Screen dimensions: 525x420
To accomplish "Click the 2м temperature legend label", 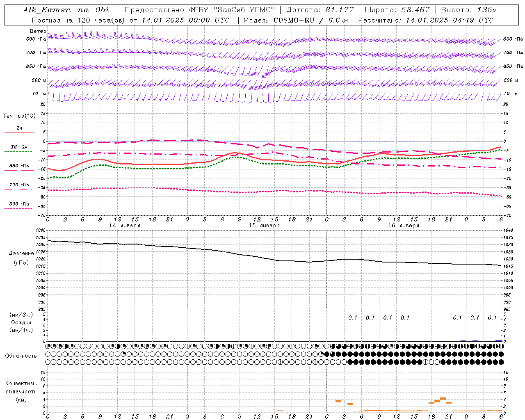I will pos(19,128).
